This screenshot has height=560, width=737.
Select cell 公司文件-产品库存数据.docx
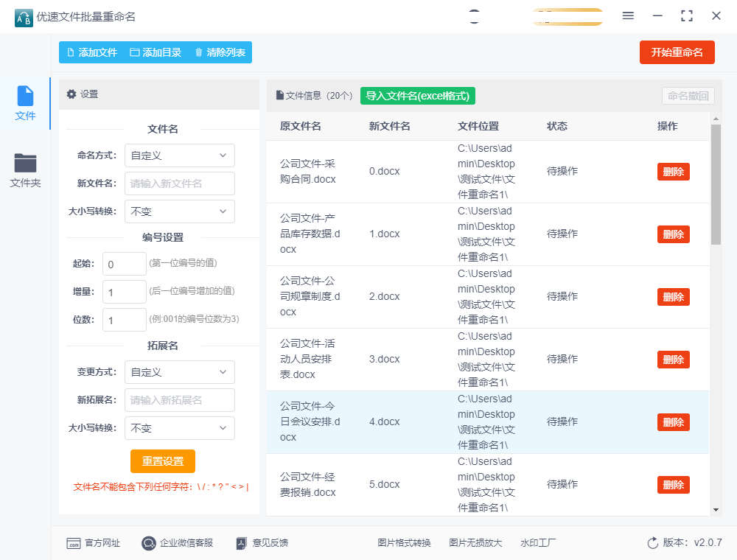click(310, 234)
